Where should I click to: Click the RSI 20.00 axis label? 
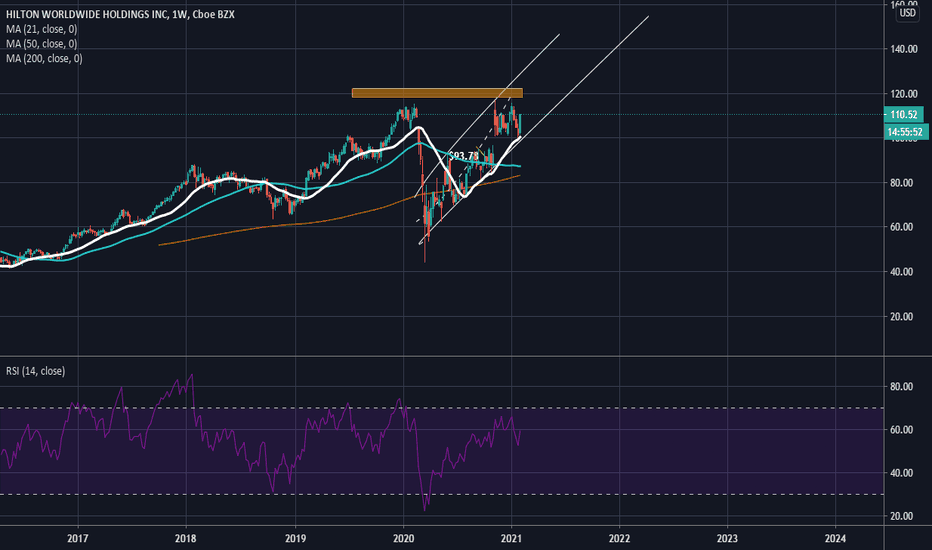pyautogui.click(x=901, y=516)
